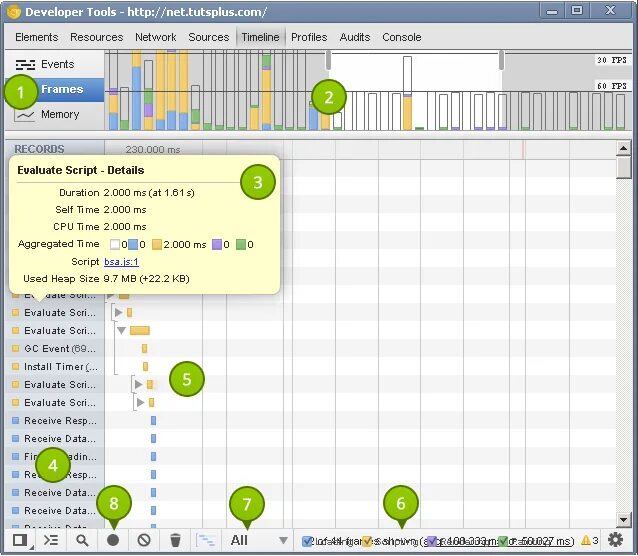The width and height of the screenshot is (638, 556).
Task: Click the vertical scrollbar thumb
Action: 623,167
